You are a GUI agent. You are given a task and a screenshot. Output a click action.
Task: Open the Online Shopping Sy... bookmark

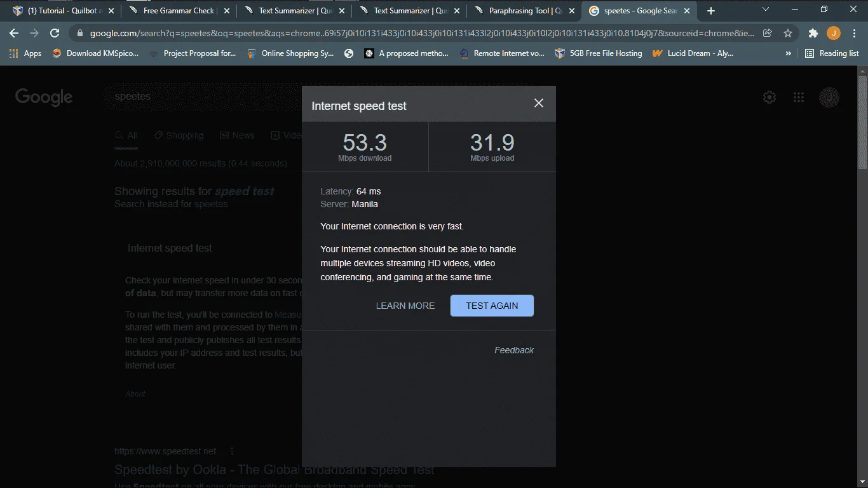290,53
